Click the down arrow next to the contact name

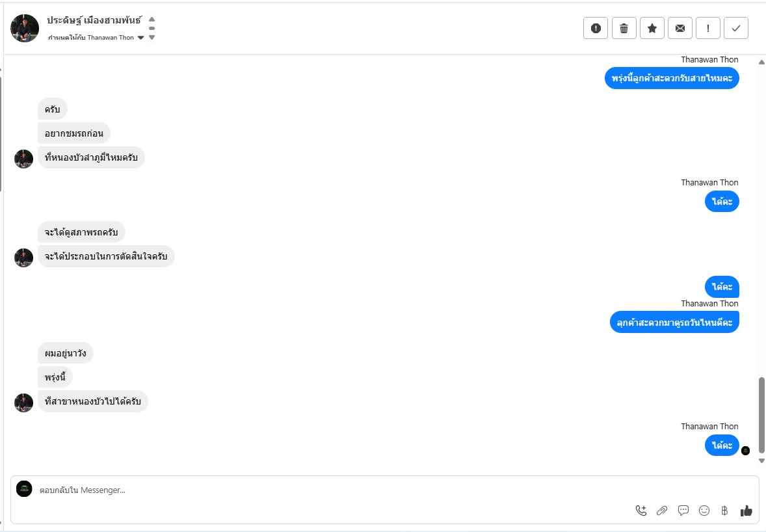coord(152,37)
